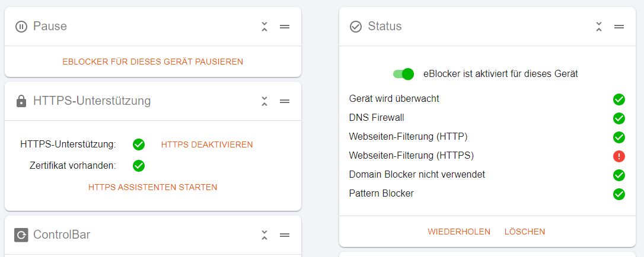The width and height of the screenshot is (644, 257).
Task: Click the pause circle icon in Pause card
Action: point(21,27)
